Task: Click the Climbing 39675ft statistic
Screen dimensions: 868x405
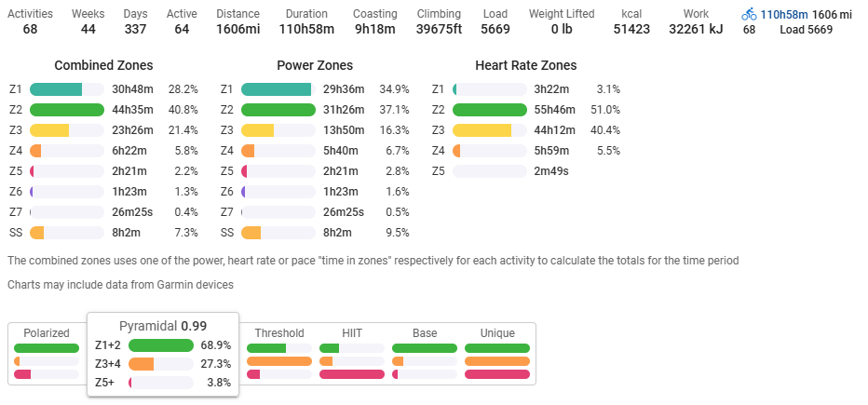Action: [x=439, y=30]
